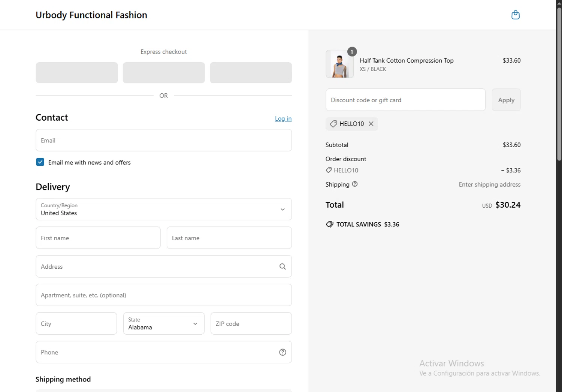562x392 pixels.
Task: Click the Order discount label
Action: 346,159
